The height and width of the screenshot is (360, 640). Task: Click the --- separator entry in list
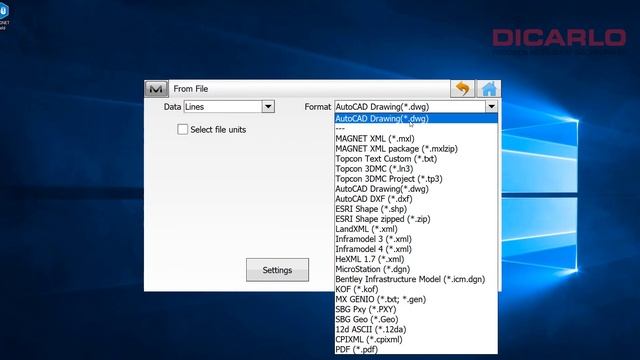[416, 129]
